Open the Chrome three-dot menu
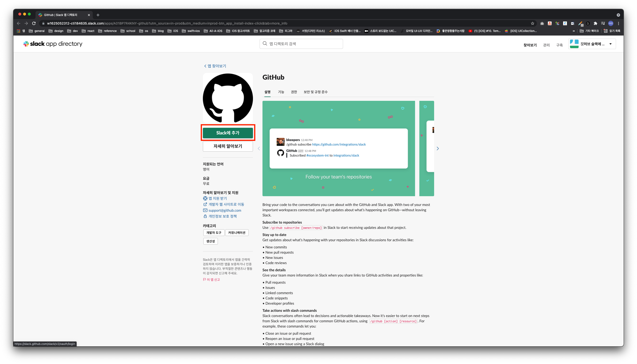The image size is (637, 364). 618,23
